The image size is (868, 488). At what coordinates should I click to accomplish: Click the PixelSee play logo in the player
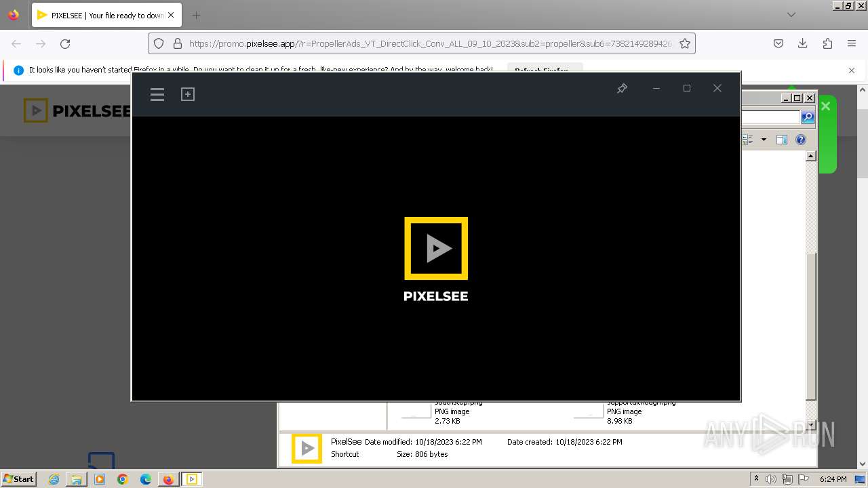(436, 248)
